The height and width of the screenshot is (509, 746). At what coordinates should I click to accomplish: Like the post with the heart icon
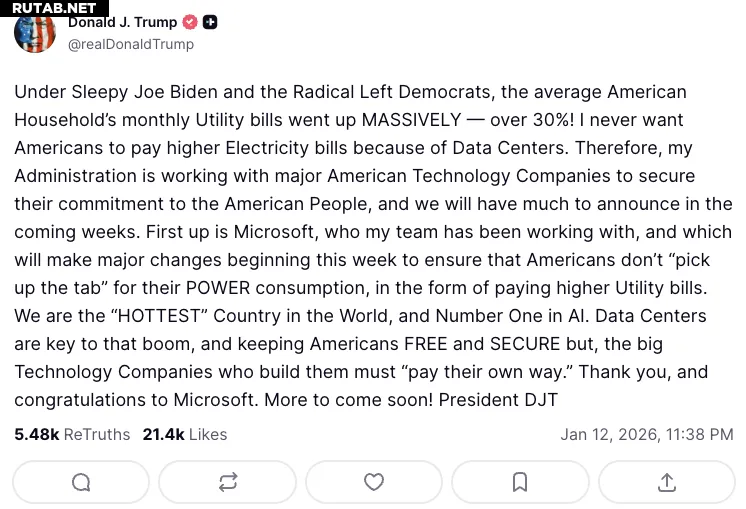click(x=374, y=482)
